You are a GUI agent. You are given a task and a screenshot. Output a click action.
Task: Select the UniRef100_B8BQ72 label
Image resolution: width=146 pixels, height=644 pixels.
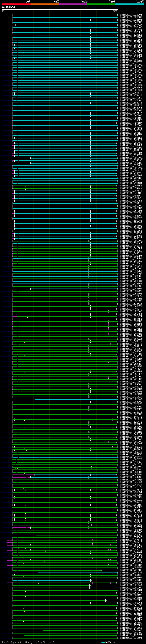tap(131, 103)
